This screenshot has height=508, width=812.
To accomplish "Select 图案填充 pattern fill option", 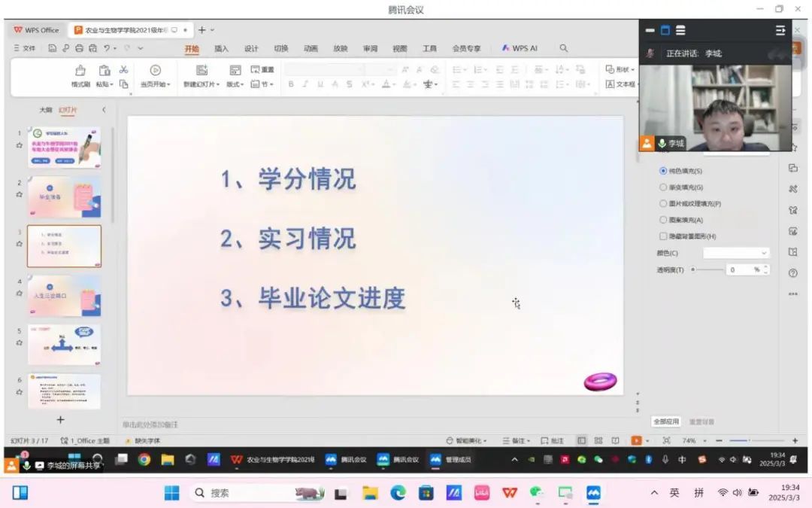I will [662, 220].
